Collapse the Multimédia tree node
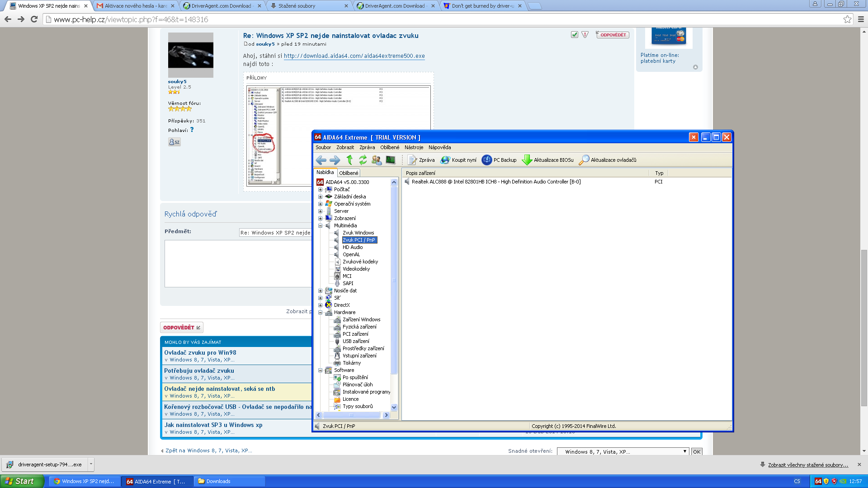868x488 pixels. (320, 226)
